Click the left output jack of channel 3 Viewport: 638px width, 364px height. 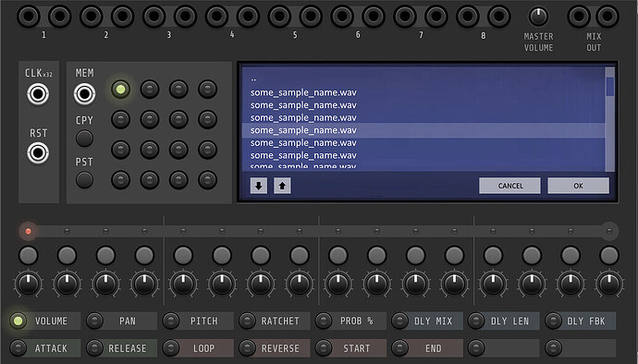153,17
